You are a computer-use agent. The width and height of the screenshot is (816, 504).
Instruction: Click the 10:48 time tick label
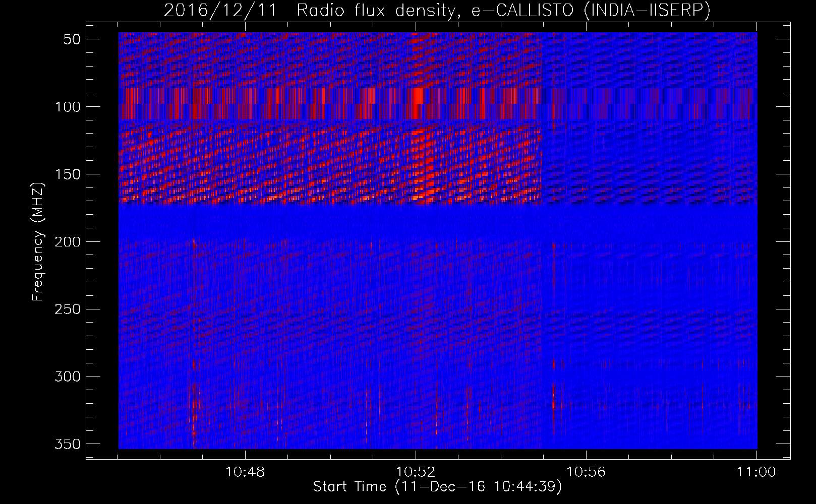tap(245, 472)
